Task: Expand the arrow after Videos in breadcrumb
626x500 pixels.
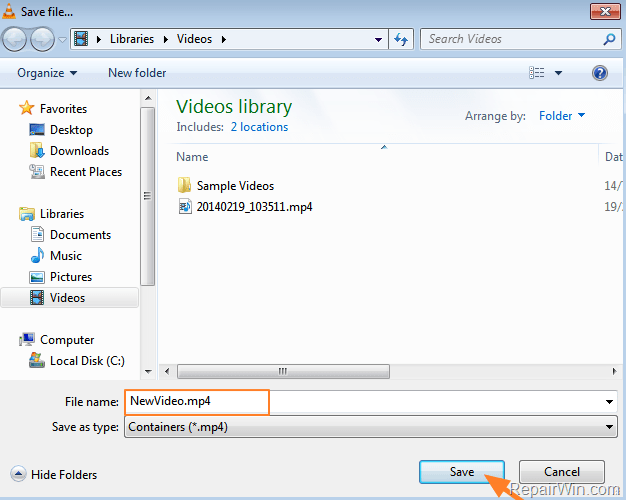Action: (224, 39)
